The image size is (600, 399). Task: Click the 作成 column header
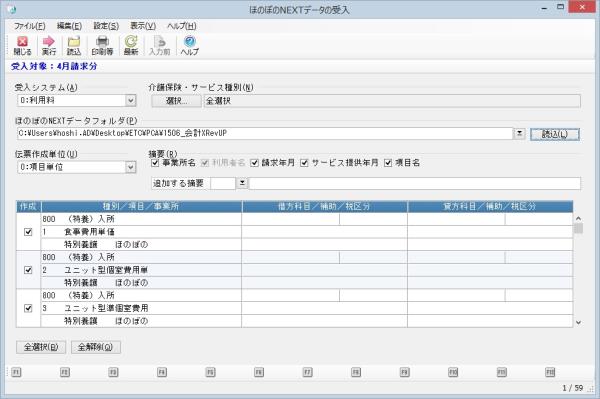[28, 207]
